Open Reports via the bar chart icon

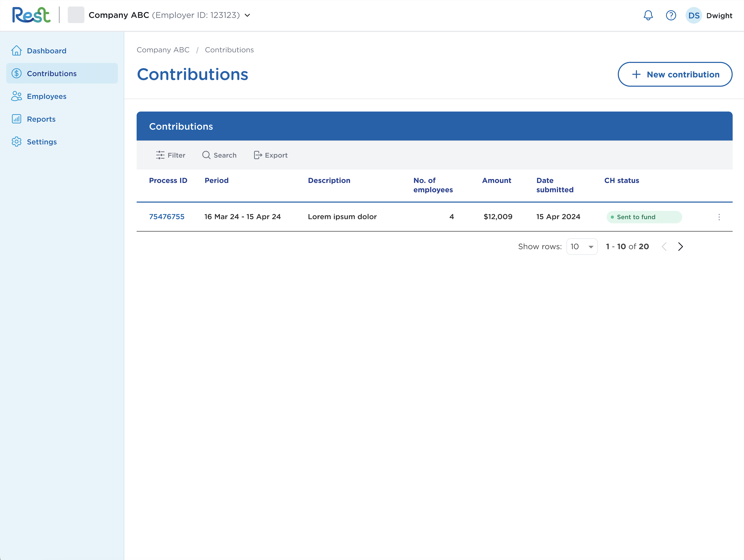pyautogui.click(x=17, y=119)
